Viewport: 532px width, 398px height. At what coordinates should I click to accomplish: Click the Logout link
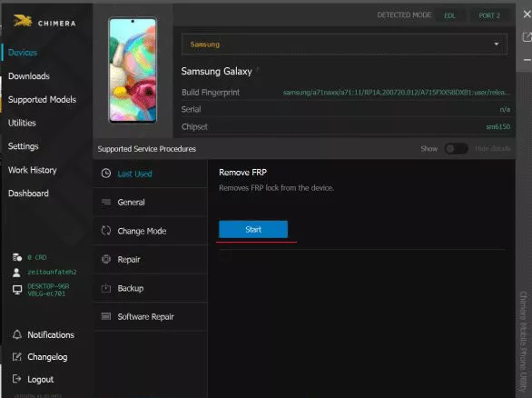[x=40, y=379]
